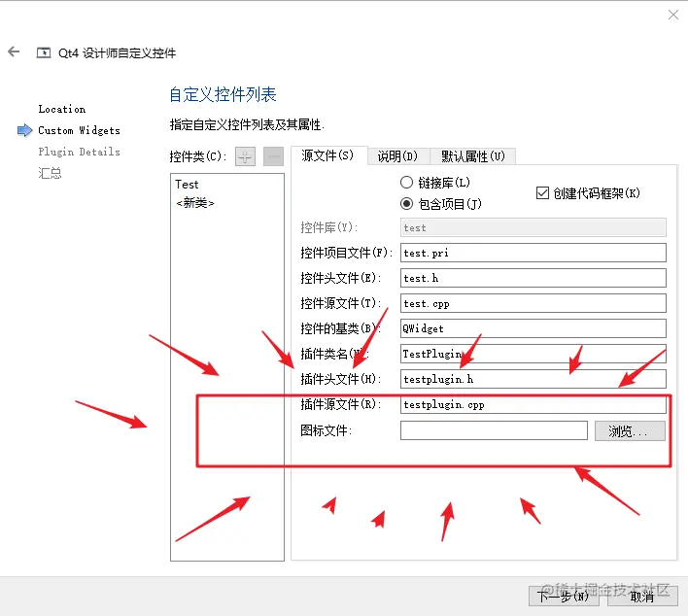Remove the widget class with the minus button
Screen dimensions: 688x616
(x=273, y=156)
